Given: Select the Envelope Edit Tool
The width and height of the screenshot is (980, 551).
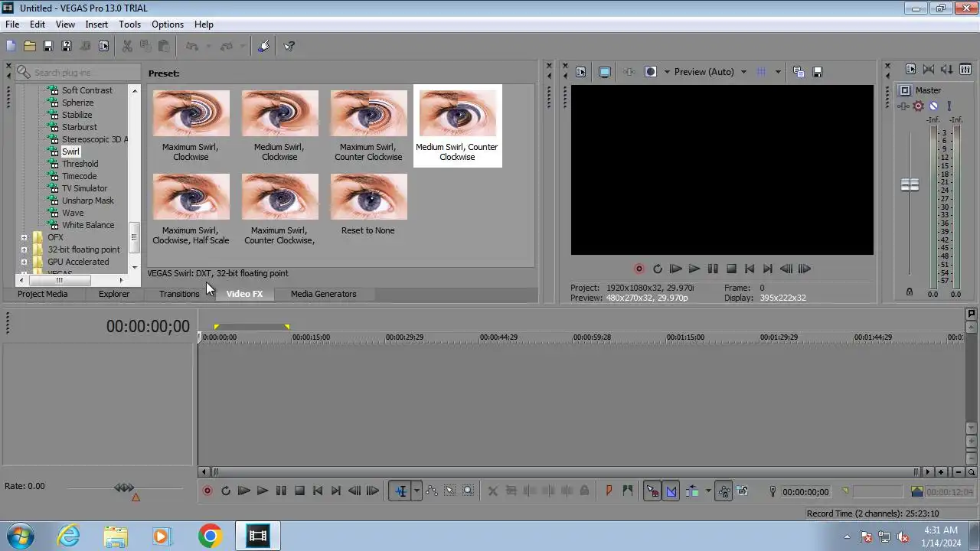Looking at the screenshot, I should (432, 491).
